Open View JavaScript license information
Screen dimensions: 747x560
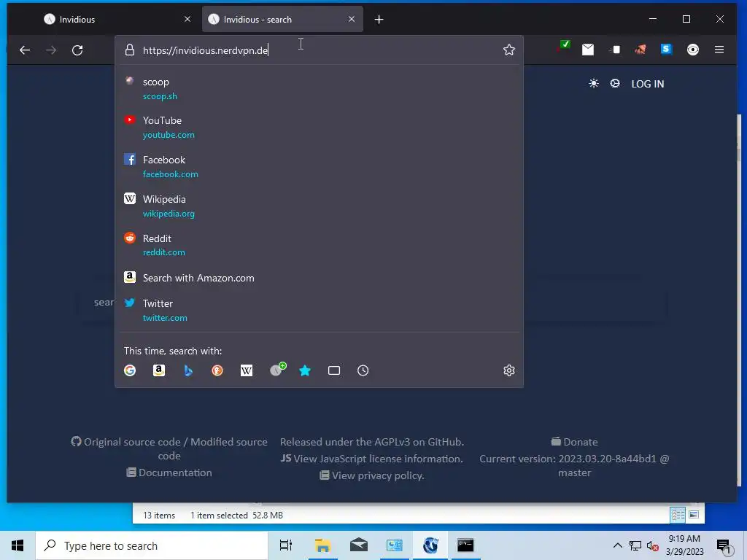[371, 459]
